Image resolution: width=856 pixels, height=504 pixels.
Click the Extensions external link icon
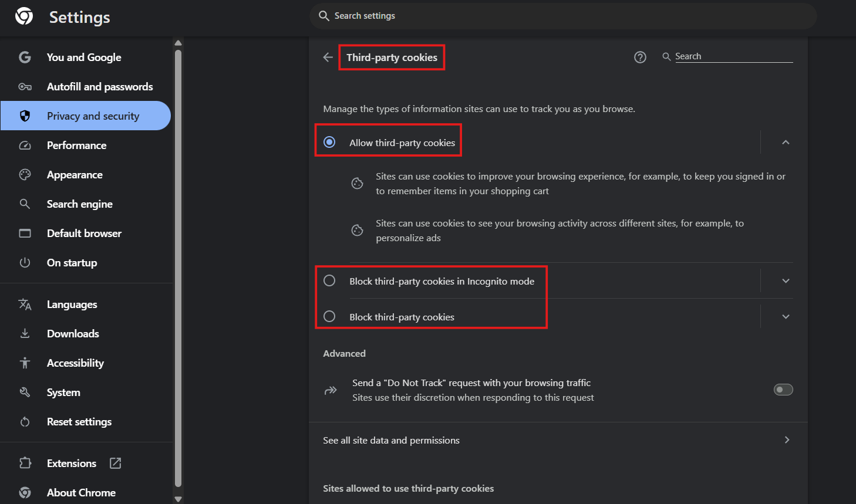pos(116,463)
